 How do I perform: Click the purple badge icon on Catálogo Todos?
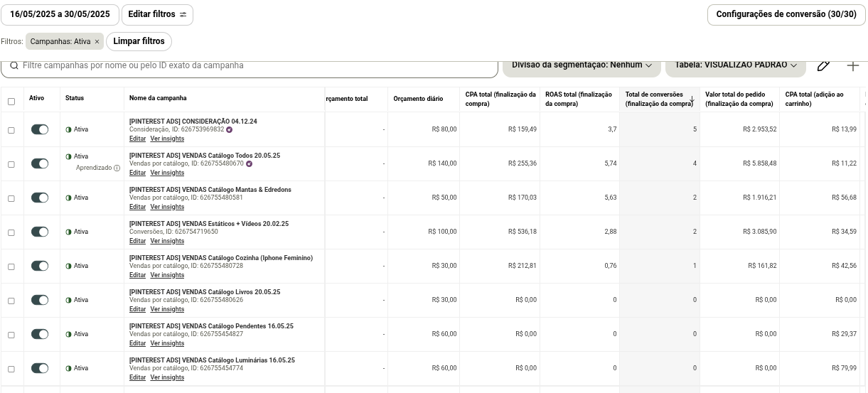249,163
